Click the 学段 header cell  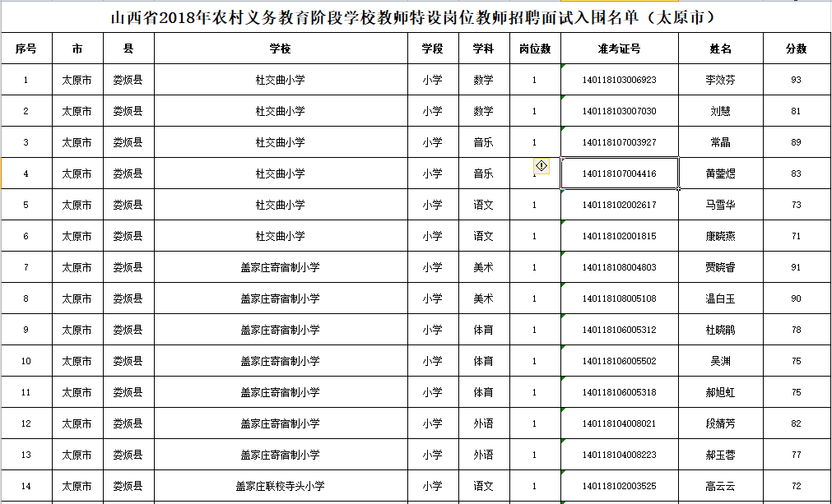click(x=431, y=49)
